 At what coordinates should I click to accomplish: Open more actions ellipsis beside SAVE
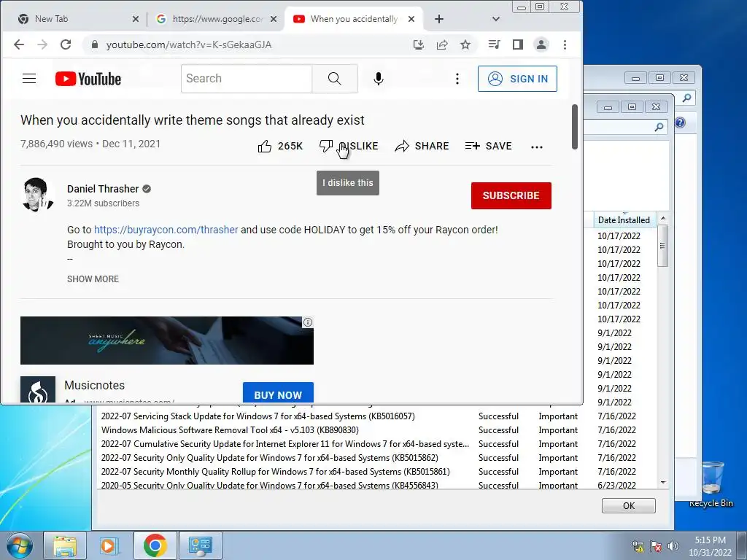(537, 147)
